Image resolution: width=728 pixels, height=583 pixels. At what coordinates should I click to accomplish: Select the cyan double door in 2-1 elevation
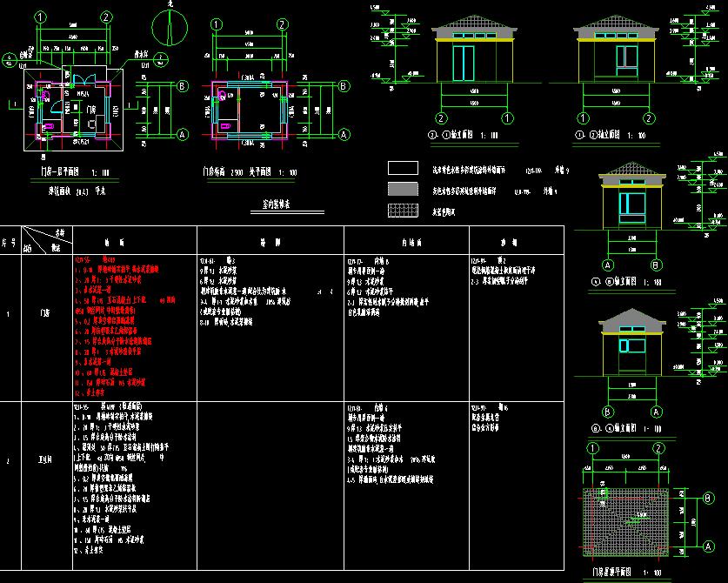coord(462,64)
